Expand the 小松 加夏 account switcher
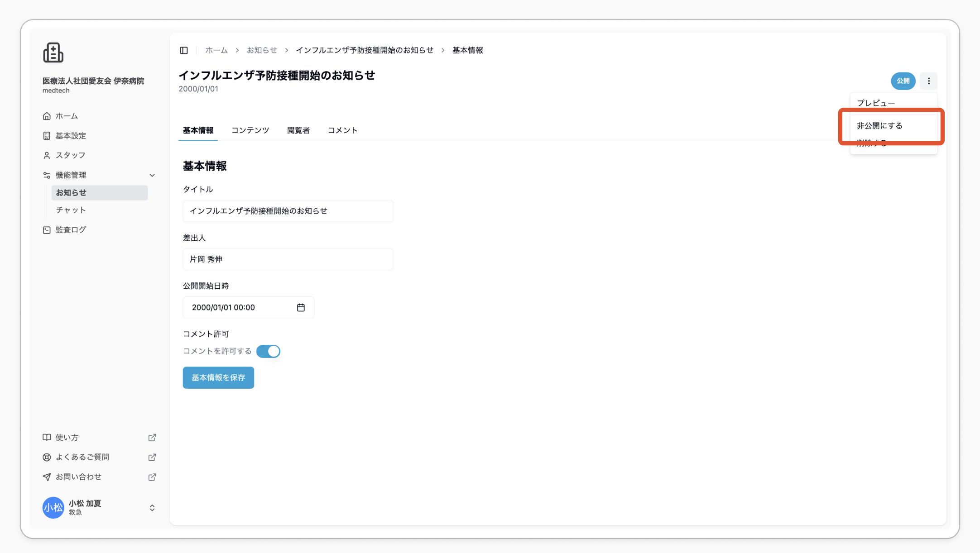The image size is (980, 553). [152, 508]
